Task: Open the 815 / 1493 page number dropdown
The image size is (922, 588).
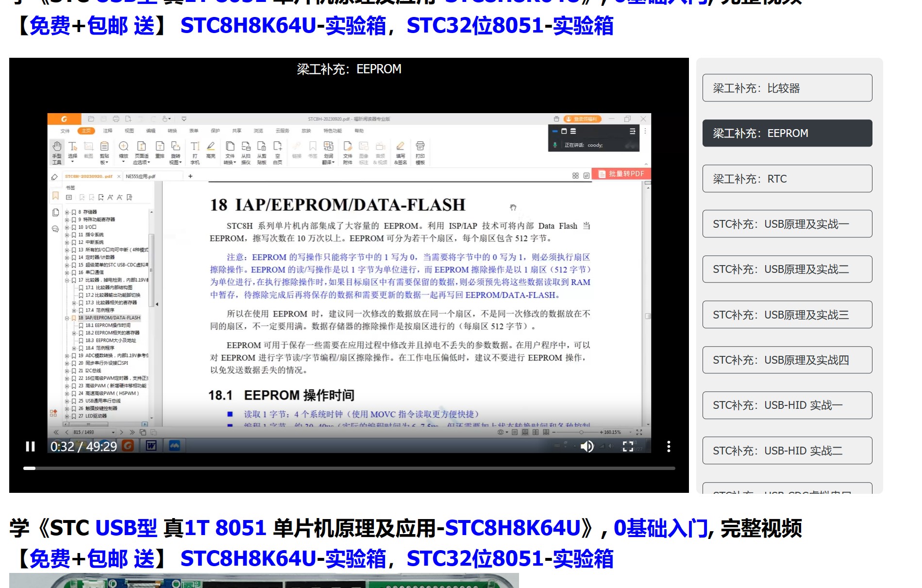Action: click(114, 432)
